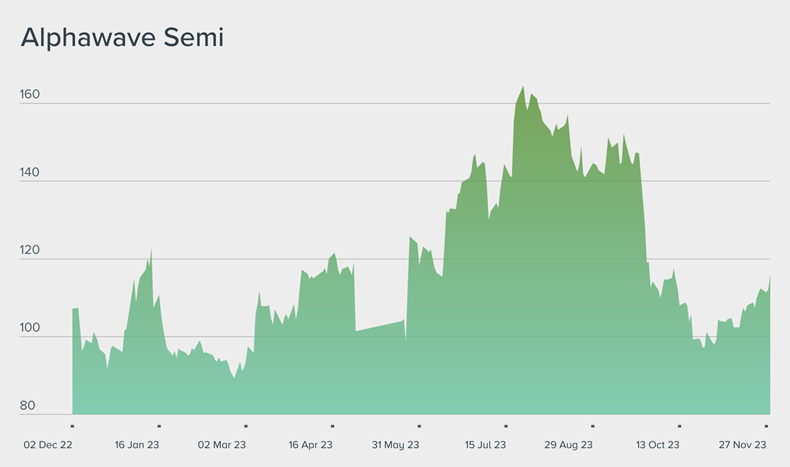Click the Alphawave Semi chart title
790x467 pixels.
[x=122, y=38]
